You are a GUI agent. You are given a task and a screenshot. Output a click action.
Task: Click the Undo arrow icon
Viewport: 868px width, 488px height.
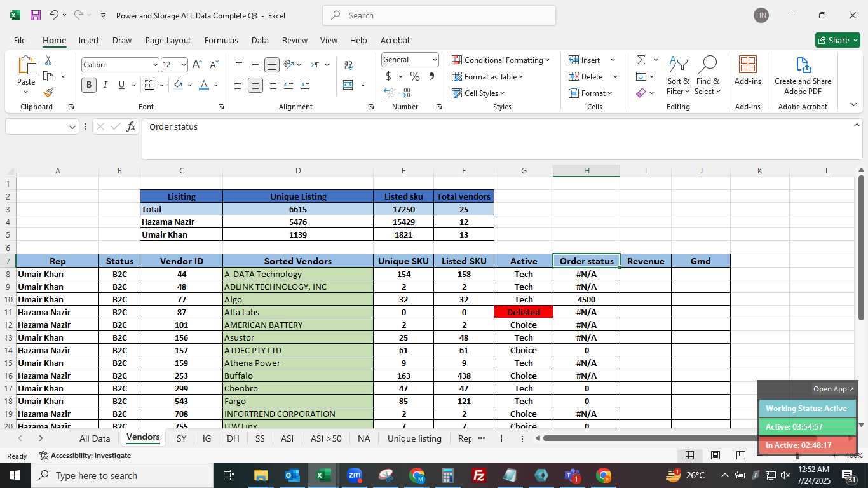pyautogui.click(x=54, y=15)
